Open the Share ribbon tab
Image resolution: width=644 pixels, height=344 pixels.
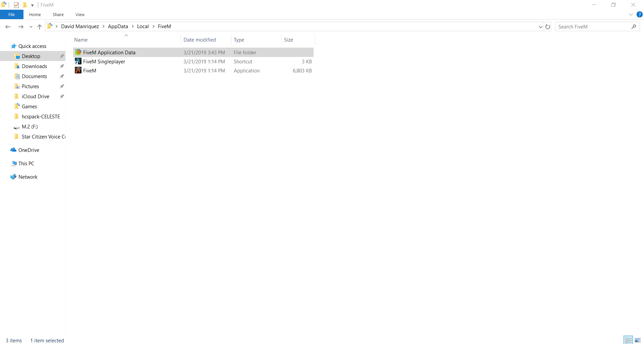[58, 14]
